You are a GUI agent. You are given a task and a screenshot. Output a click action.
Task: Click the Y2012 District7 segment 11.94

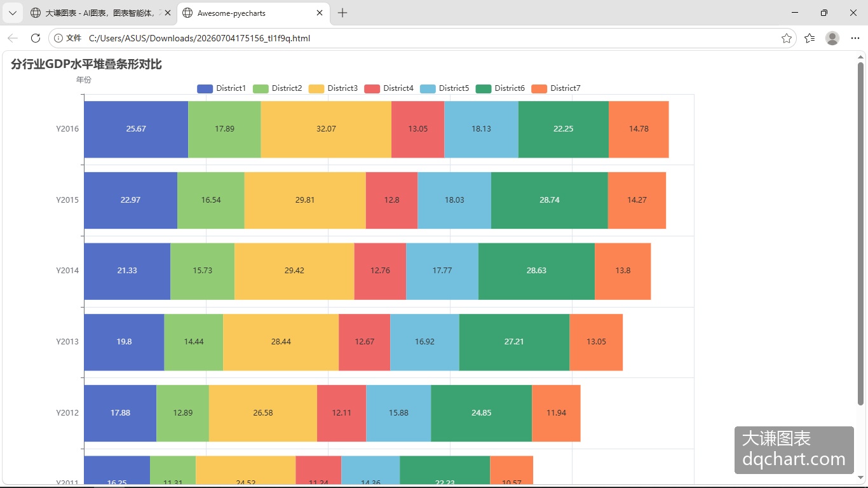click(x=556, y=413)
